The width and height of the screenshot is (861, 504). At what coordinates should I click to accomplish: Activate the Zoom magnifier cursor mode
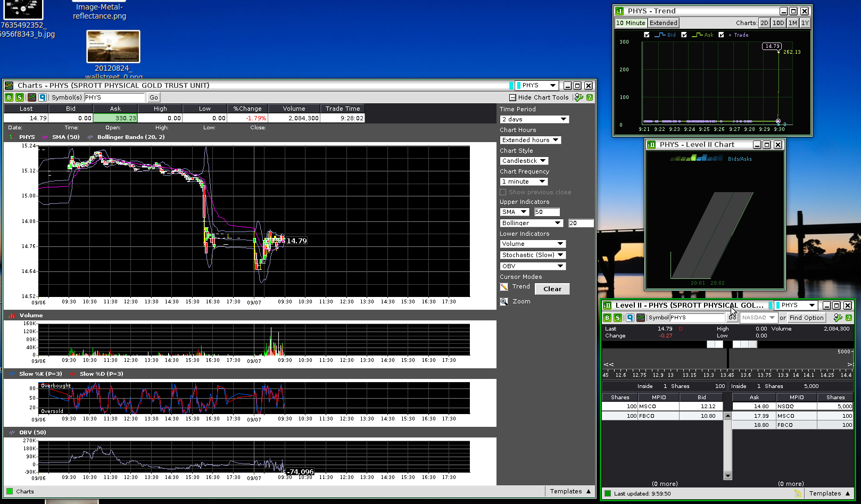(504, 302)
